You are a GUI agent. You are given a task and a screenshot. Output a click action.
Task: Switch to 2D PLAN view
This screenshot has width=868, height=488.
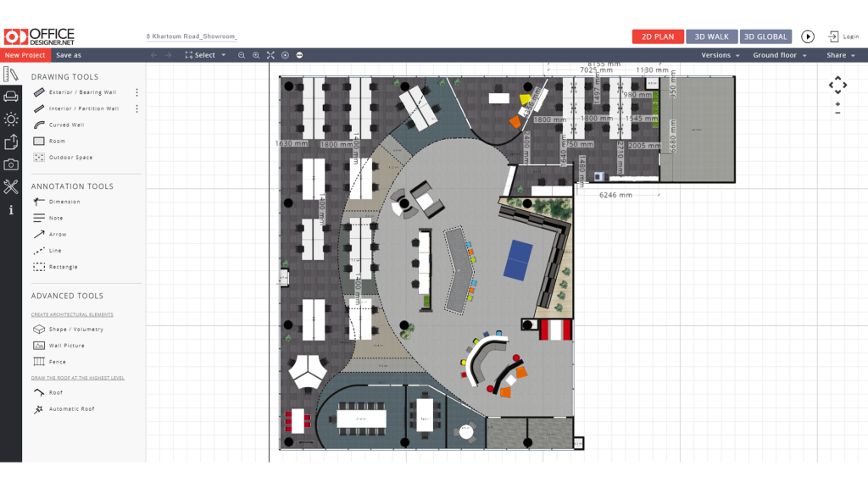point(658,36)
